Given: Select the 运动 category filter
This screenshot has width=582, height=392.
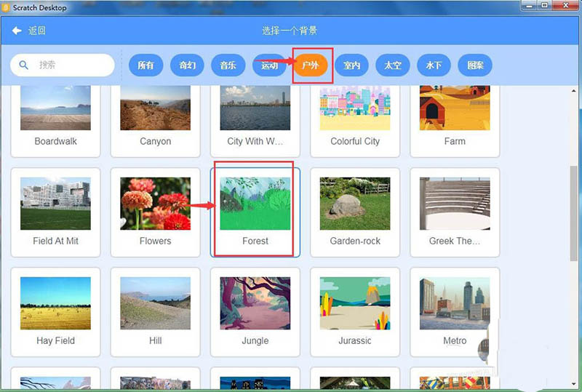Looking at the screenshot, I should [x=269, y=65].
